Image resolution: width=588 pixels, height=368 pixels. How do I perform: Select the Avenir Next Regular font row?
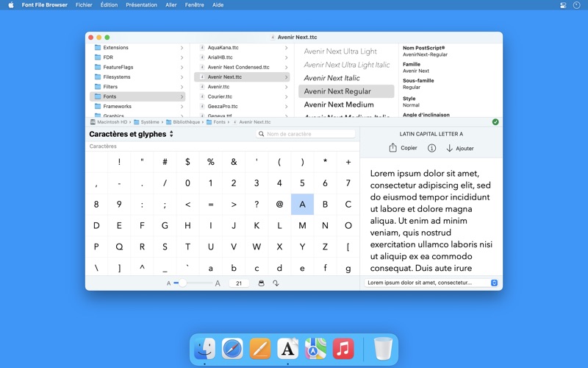pos(346,91)
